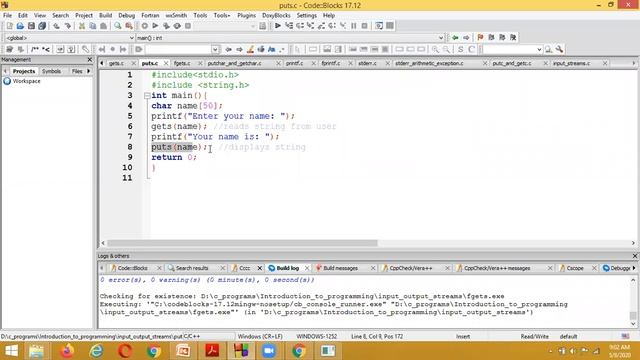Screen dimensions: 640x360
Task: Click the editor horizontal scrollbar
Action: click(x=243, y=243)
